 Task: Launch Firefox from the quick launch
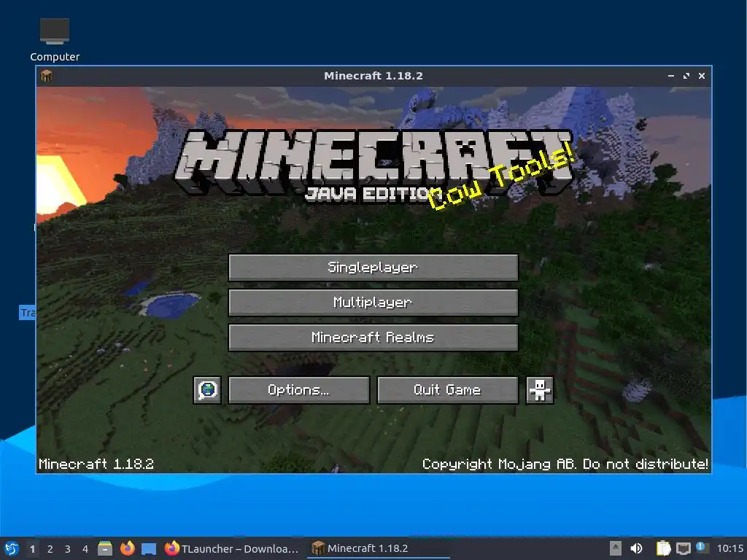pos(127,548)
